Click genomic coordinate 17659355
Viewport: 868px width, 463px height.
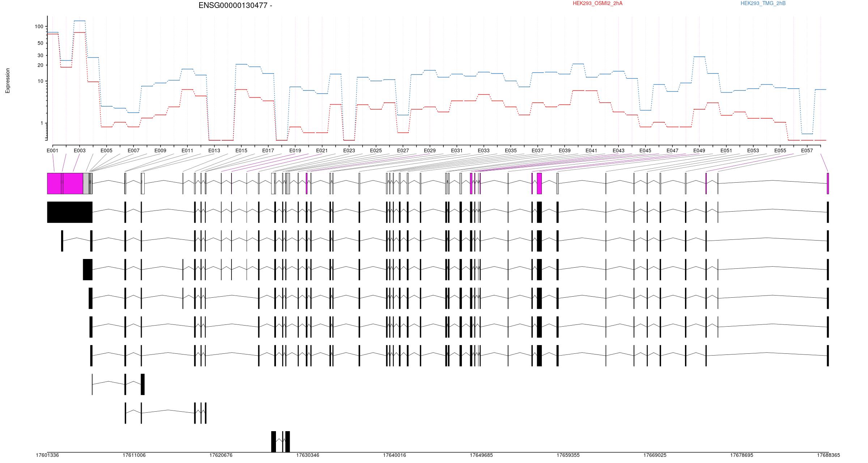click(x=568, y=455)
